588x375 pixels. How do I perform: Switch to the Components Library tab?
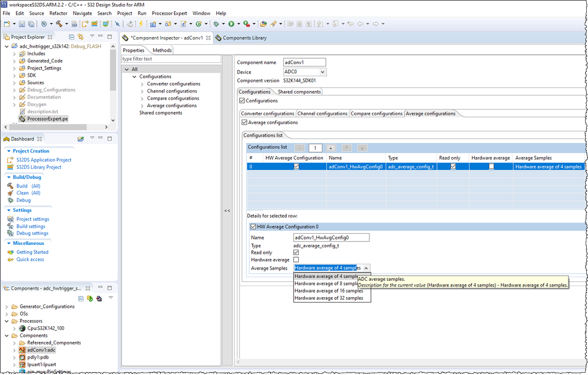(x=241, y=38)
